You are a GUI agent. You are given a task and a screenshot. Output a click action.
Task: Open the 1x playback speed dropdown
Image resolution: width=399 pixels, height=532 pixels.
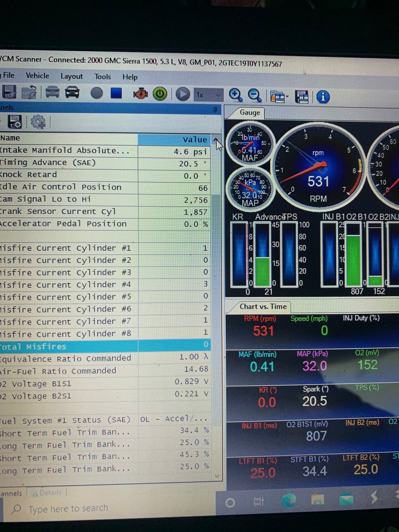click(x=209, y=95)
